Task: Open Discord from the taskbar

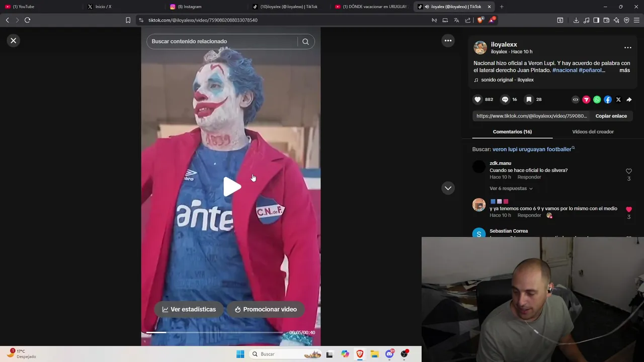Action: [x=389, y=354]
